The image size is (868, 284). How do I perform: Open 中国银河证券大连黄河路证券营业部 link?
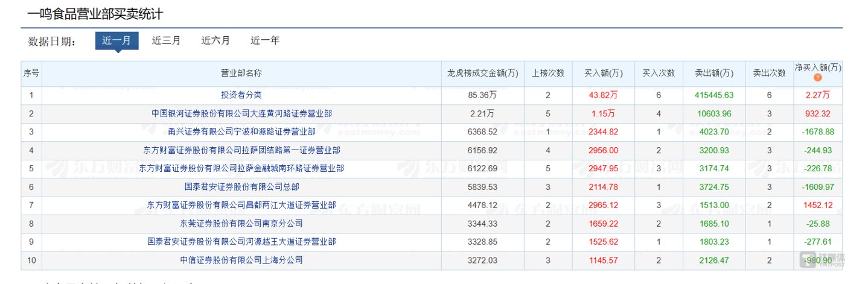coord(241,113)
